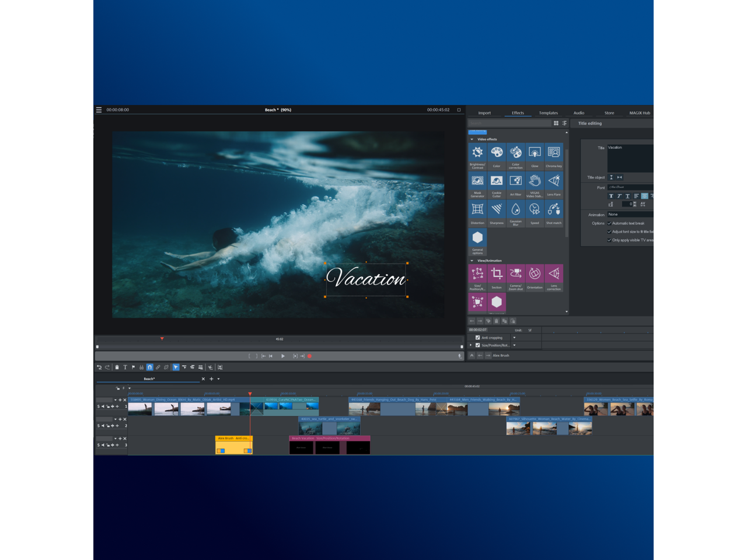Uncheck the Automatic text break option
The width and height of the screenshot is (747, 560).
(x=609, y=223)
